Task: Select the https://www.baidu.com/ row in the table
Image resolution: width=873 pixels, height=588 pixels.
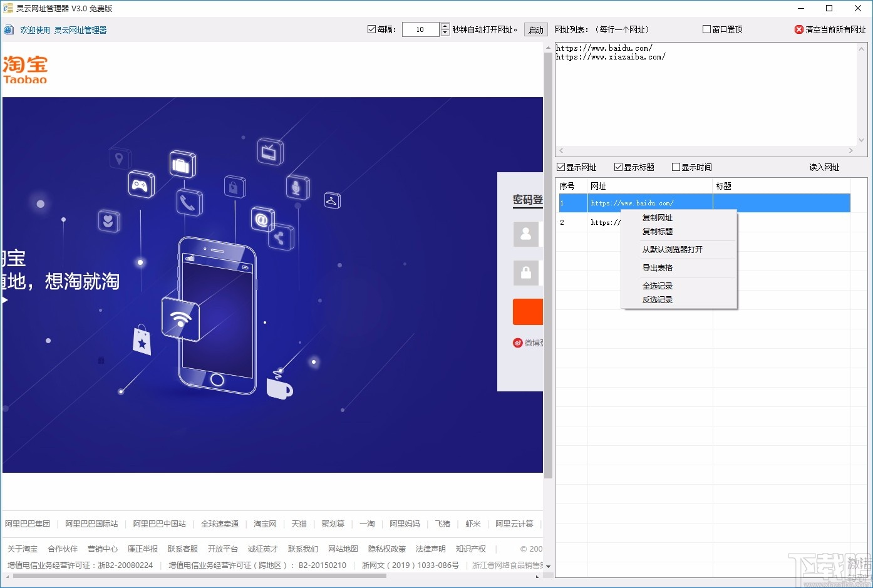Action: pyautogui.click(x=705, y=203)
